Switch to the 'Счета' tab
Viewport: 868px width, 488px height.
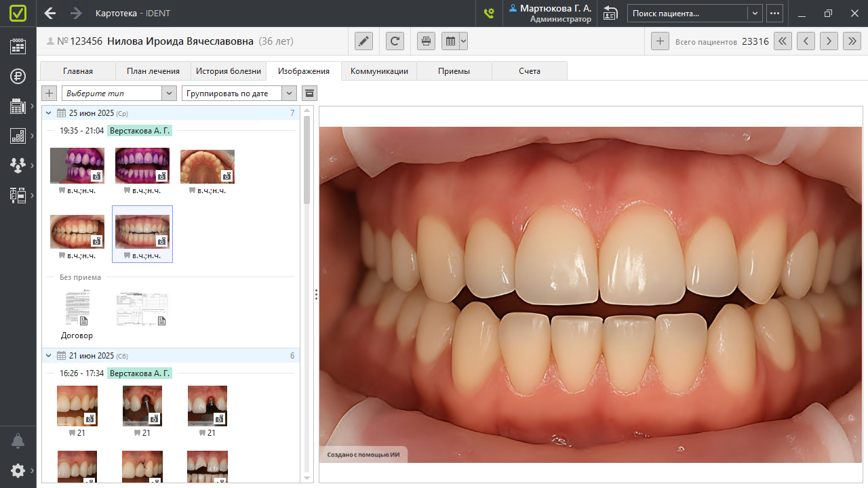[529, 71]
